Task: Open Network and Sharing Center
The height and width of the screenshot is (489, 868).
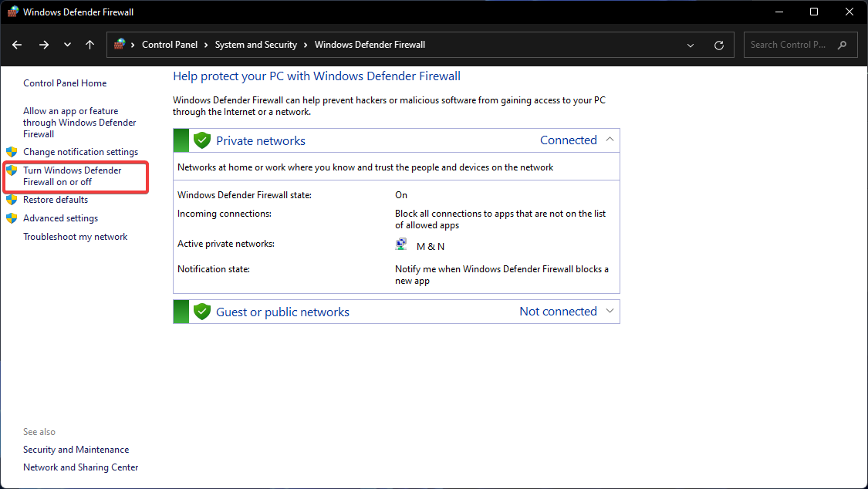Action: (81, 467)
